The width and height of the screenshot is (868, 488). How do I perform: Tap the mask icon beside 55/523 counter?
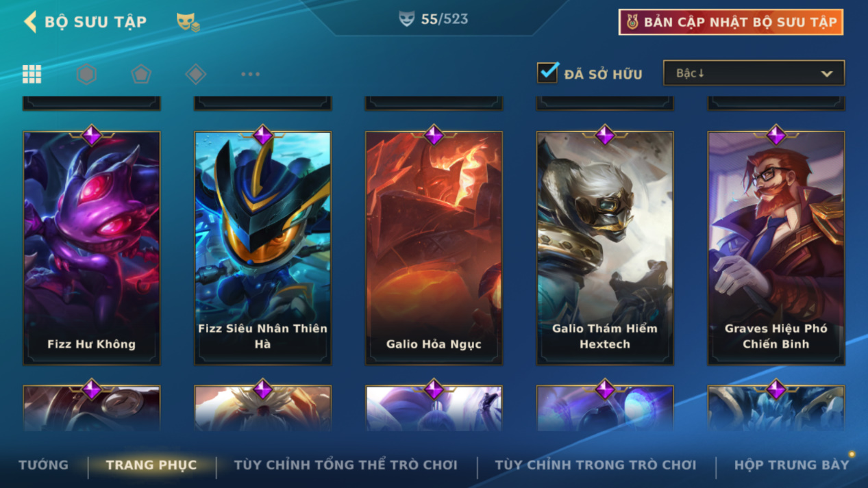pos(407,19)
